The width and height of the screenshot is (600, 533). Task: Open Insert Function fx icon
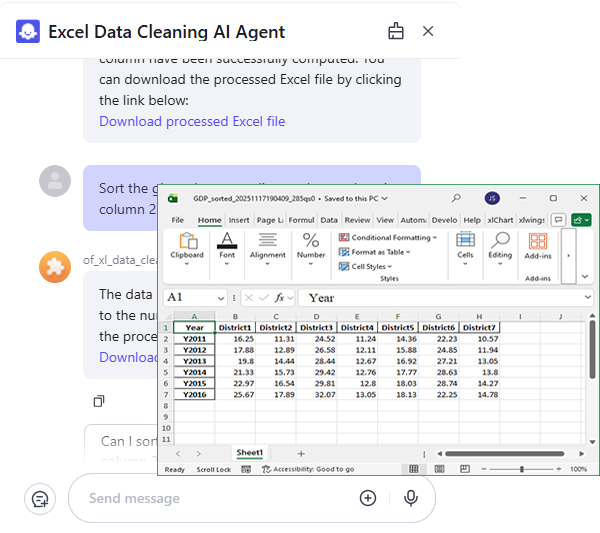[280, 298]
